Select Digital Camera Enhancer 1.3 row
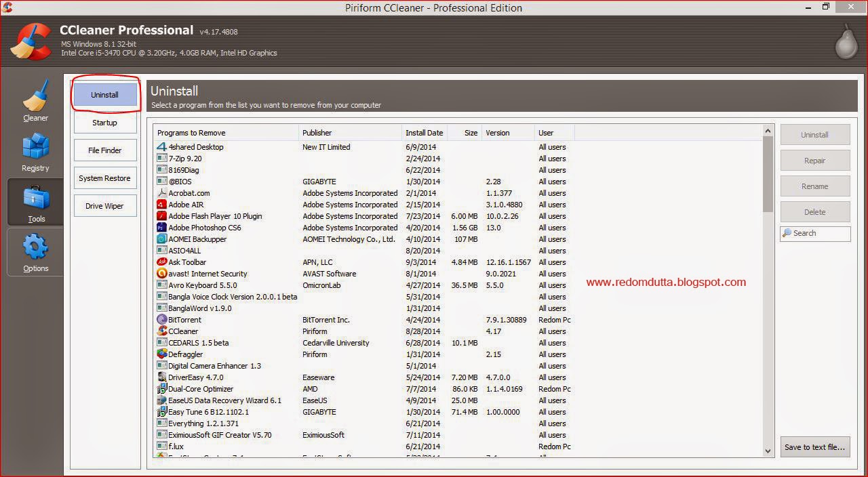This screenshot has height=477, width=868. (x=458, y=366)
